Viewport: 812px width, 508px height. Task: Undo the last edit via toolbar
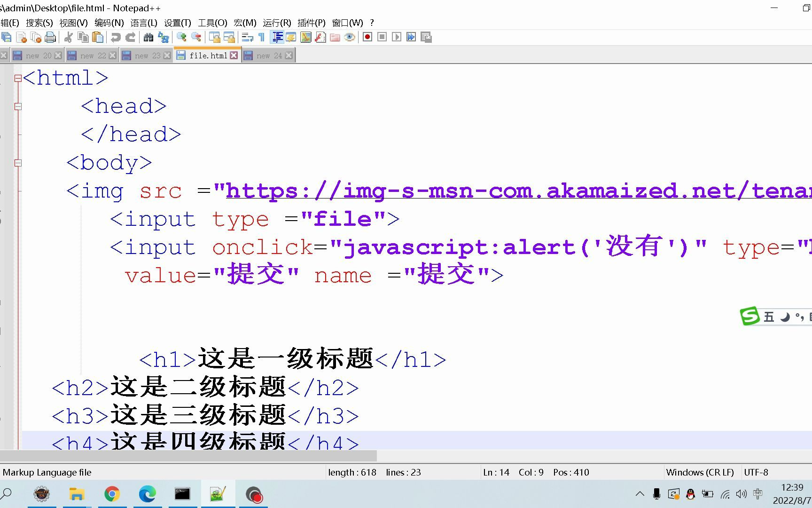(116, 37)
